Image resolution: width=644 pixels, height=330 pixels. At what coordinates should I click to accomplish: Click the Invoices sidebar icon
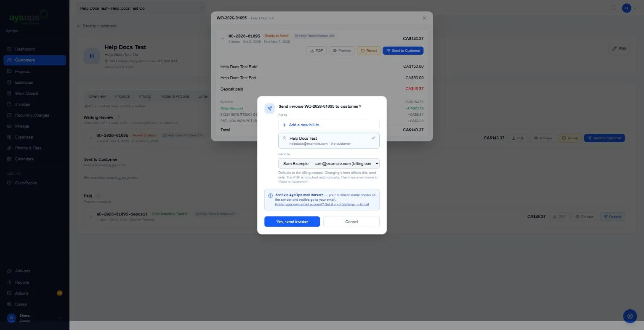point(9,104)
